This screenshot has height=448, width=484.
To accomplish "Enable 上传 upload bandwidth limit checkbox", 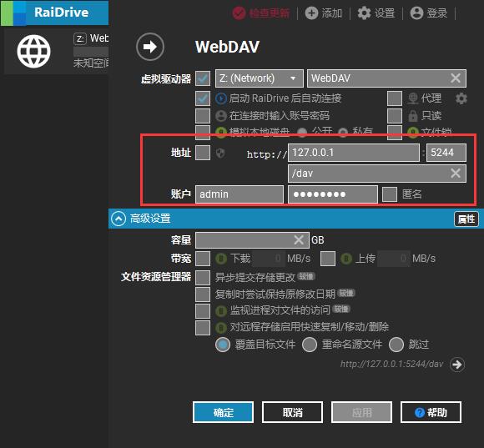I will click(328, 259).
